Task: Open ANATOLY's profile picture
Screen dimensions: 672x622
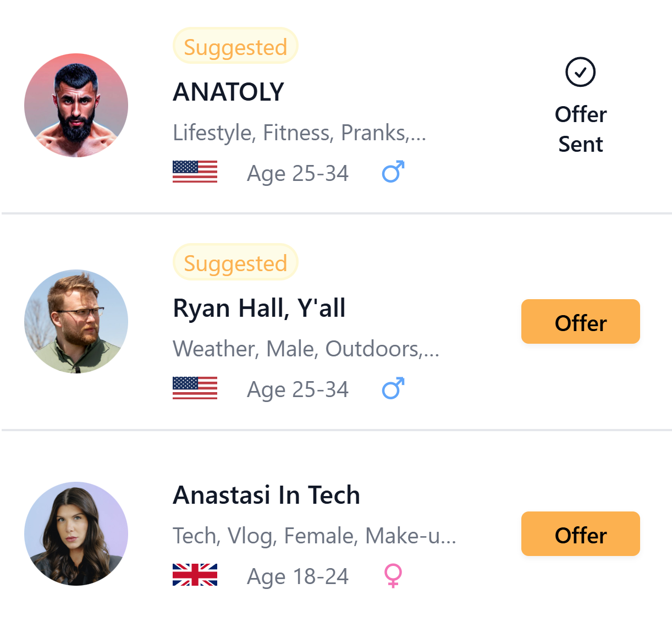Action: point(76,105)
